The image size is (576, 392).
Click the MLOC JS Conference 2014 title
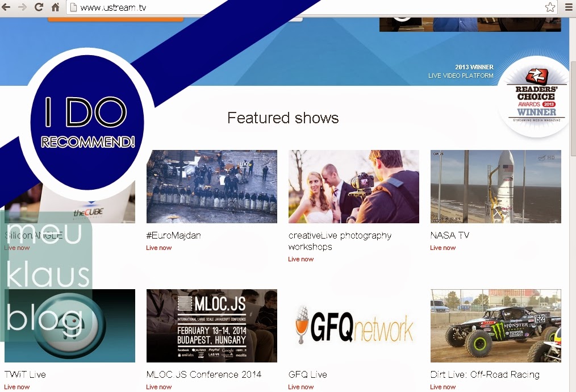click(x=204, y=374)
